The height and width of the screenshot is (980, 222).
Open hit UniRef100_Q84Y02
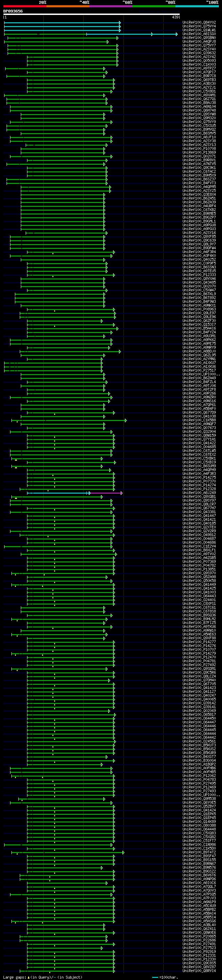pos(199,23)
